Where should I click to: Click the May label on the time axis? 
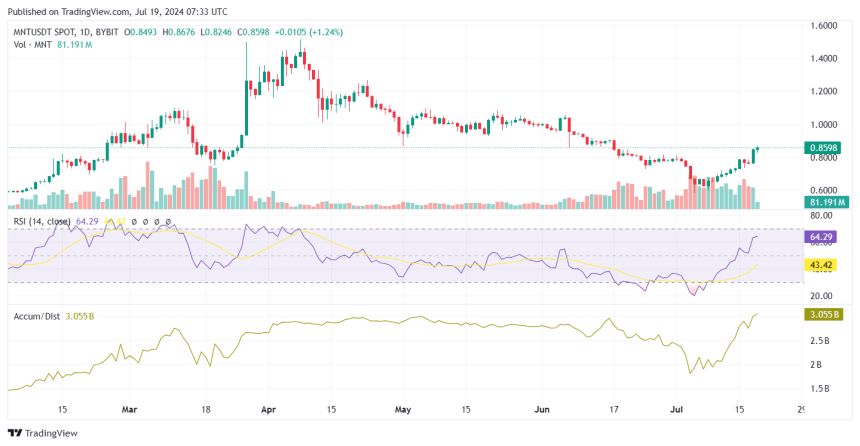tap(403, 410)
